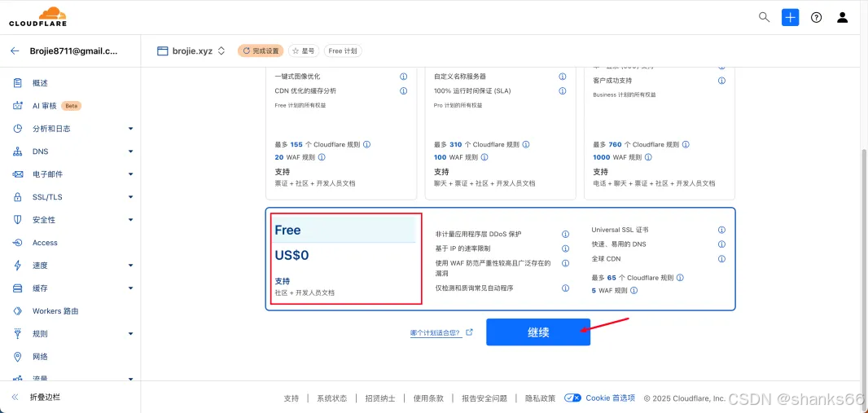
Task: Click the 电子邮件 envelope icon
Action: pos(18,174)
